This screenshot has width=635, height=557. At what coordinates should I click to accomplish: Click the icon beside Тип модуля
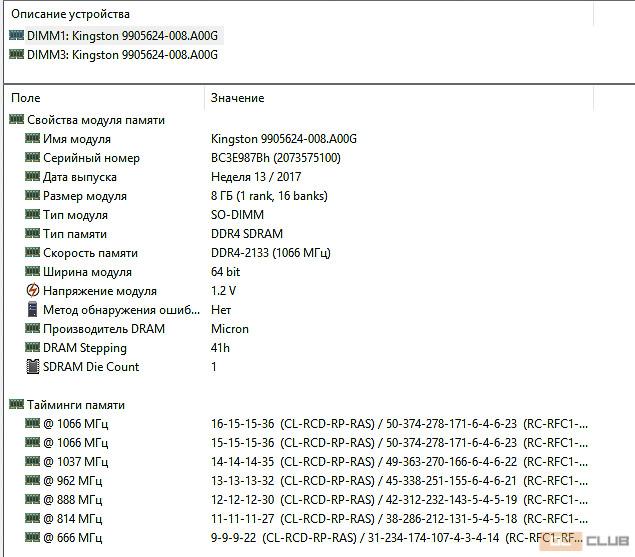[x=32, y=214]
